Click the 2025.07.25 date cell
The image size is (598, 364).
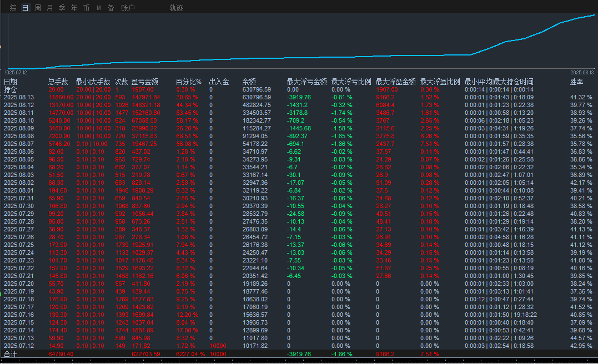click(x=19, y=245)
